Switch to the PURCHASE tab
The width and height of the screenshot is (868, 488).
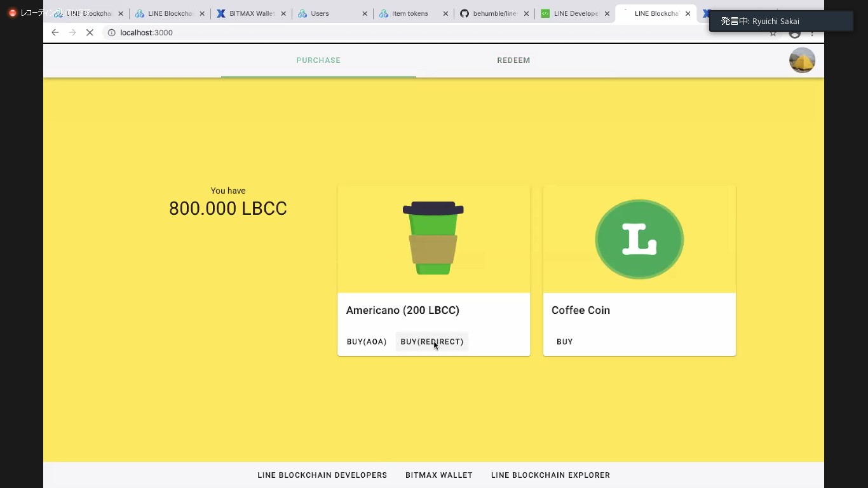pos(318,60)
